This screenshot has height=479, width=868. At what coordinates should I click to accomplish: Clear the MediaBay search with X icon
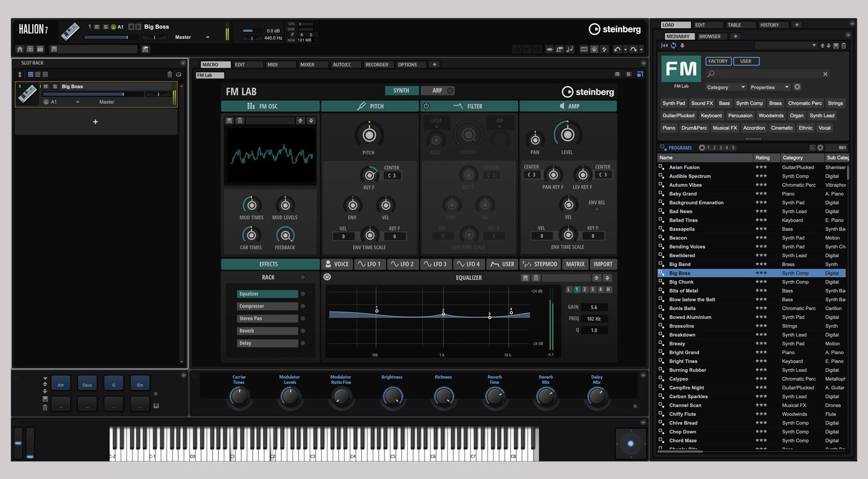(825, 74)
